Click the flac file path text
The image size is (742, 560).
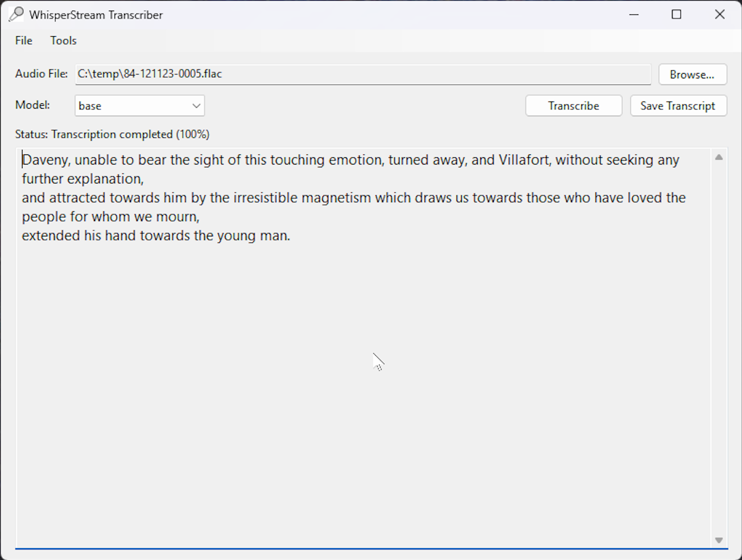tap(149, 74)
